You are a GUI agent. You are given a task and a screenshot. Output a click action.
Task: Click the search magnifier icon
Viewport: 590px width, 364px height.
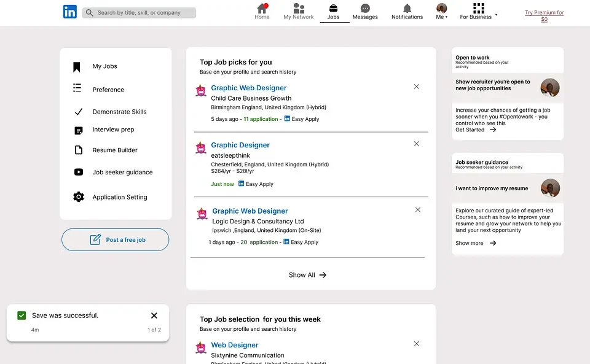click(x=89, y=13)
